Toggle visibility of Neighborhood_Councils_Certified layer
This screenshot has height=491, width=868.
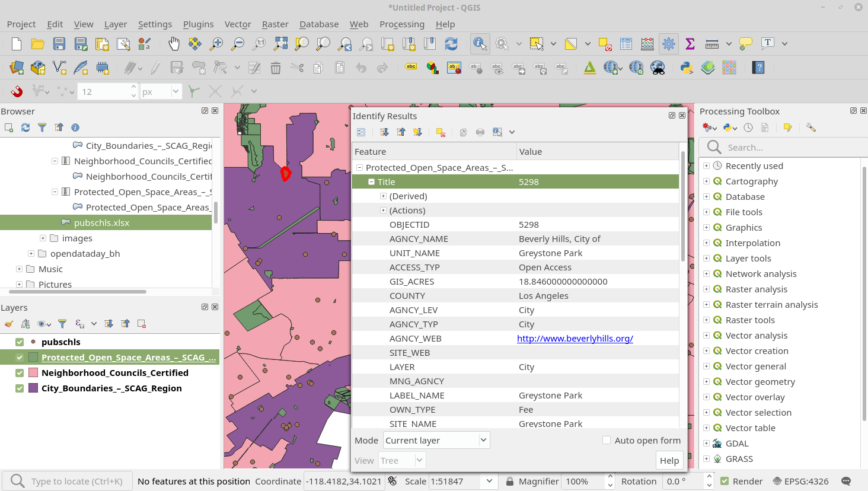[x=20, y=373]
